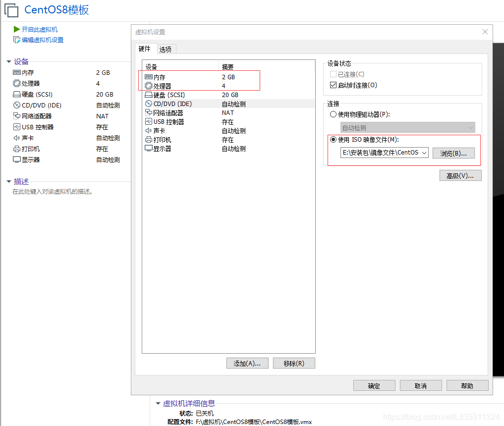
Task: Click 移除(R) to remove device
Action: point(294,364)
